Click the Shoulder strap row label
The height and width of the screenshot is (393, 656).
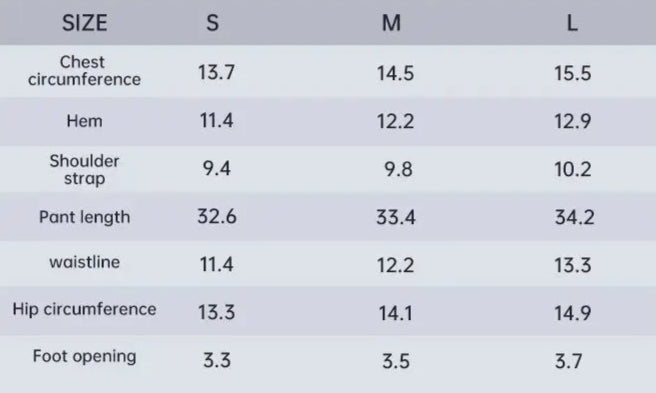tap(85, 170)
